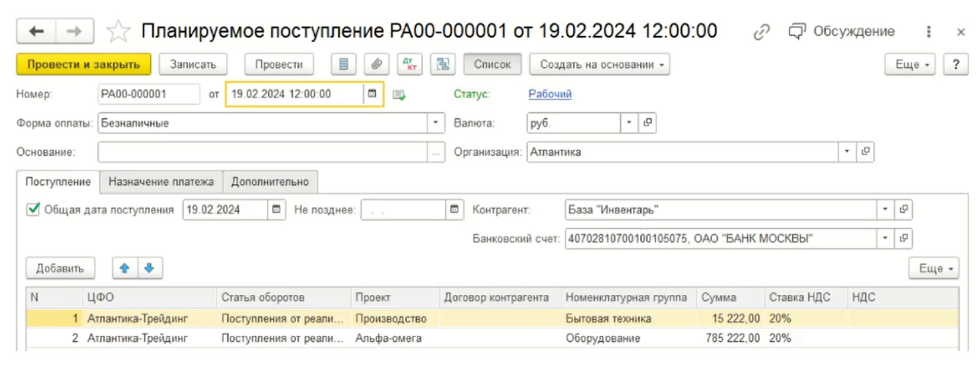The width and height of the screenshot is (980, 369).
Task: Show the Дт/Кт postings icon
Action: [x=410, y=64]
